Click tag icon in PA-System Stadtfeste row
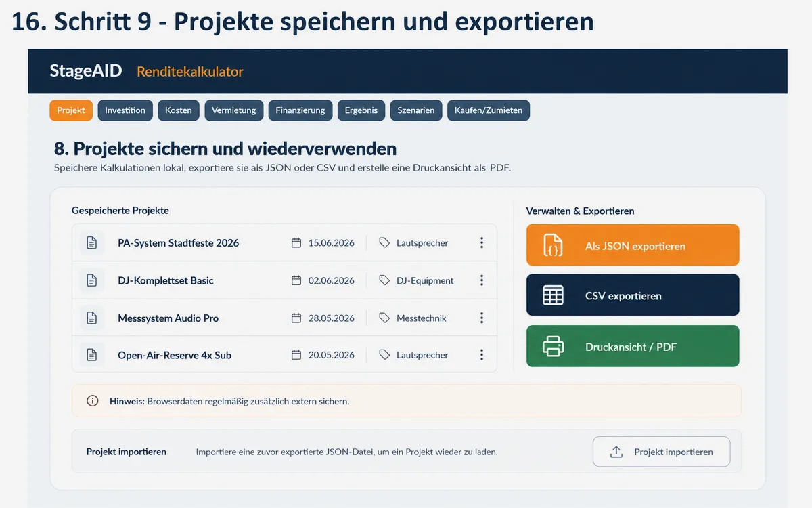 384,242
